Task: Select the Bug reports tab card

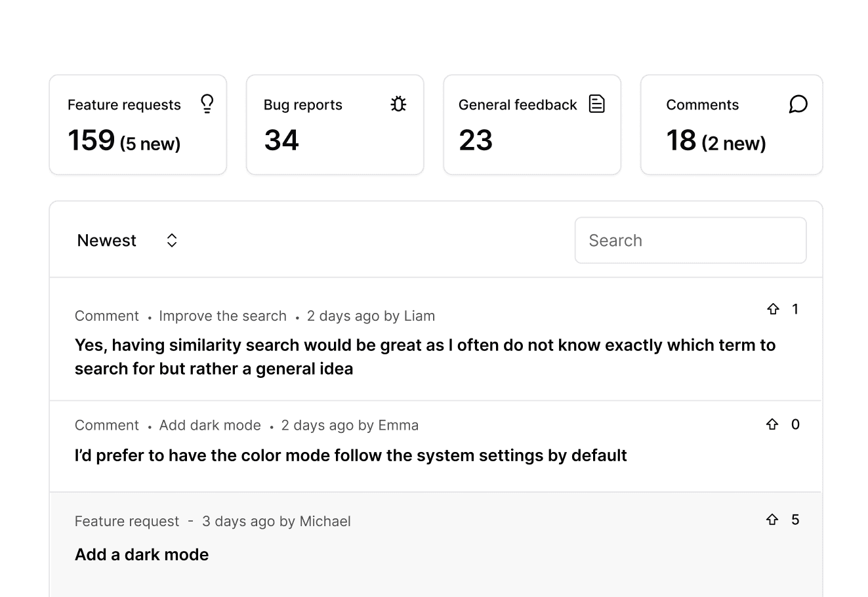Action: pyautogui.click(x=335, y=125)
